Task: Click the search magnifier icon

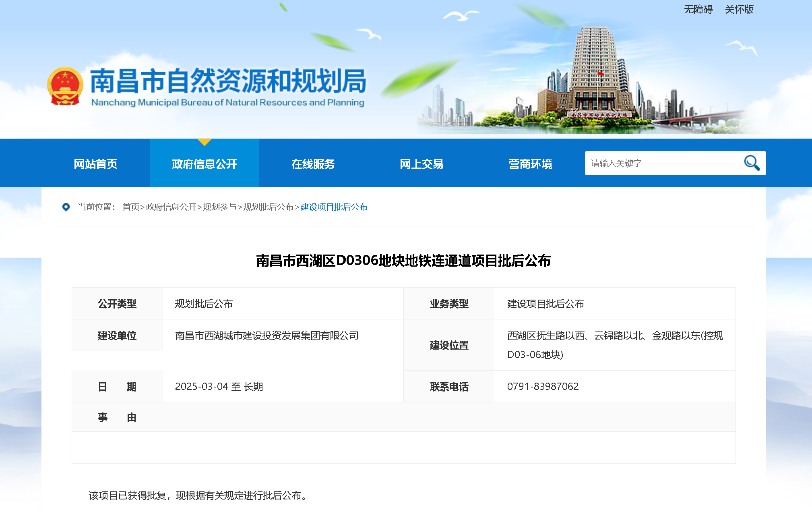Action: coord(752,163)
